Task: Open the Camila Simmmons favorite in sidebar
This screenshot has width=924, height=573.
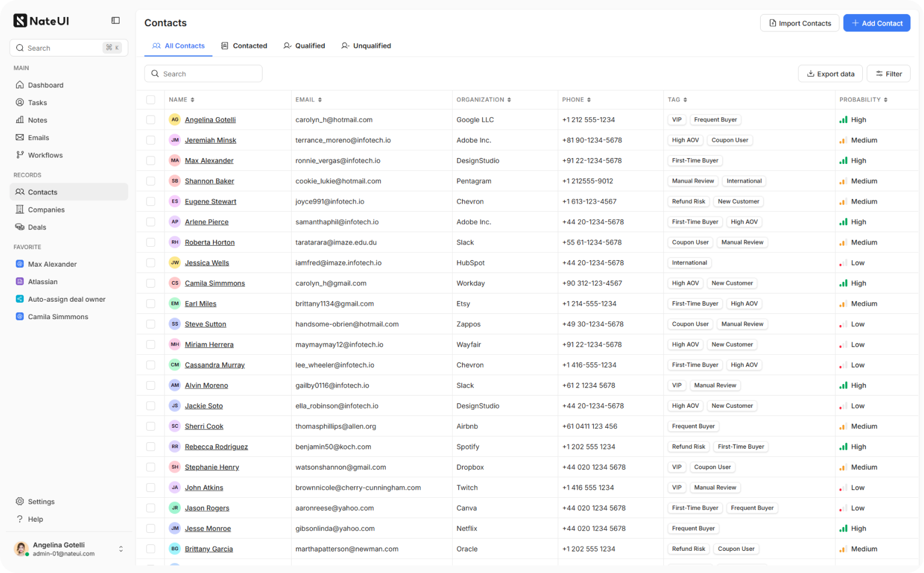Action: tap(69, 317)
